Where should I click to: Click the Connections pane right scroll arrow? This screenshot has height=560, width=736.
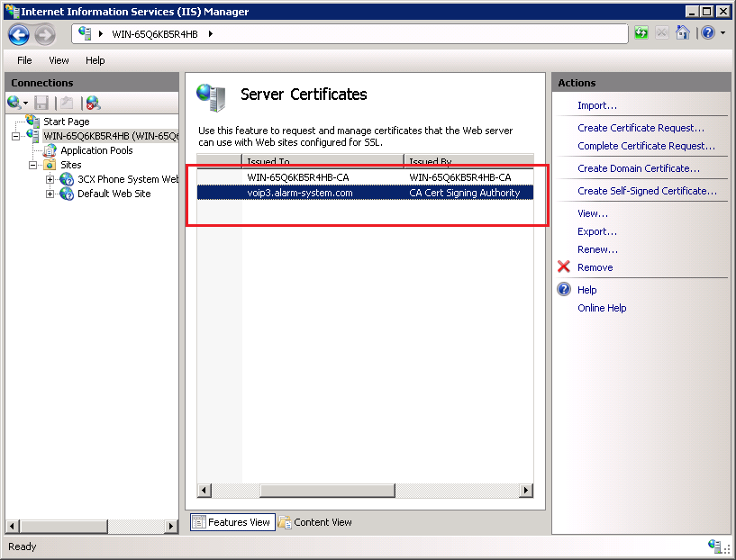171,526
